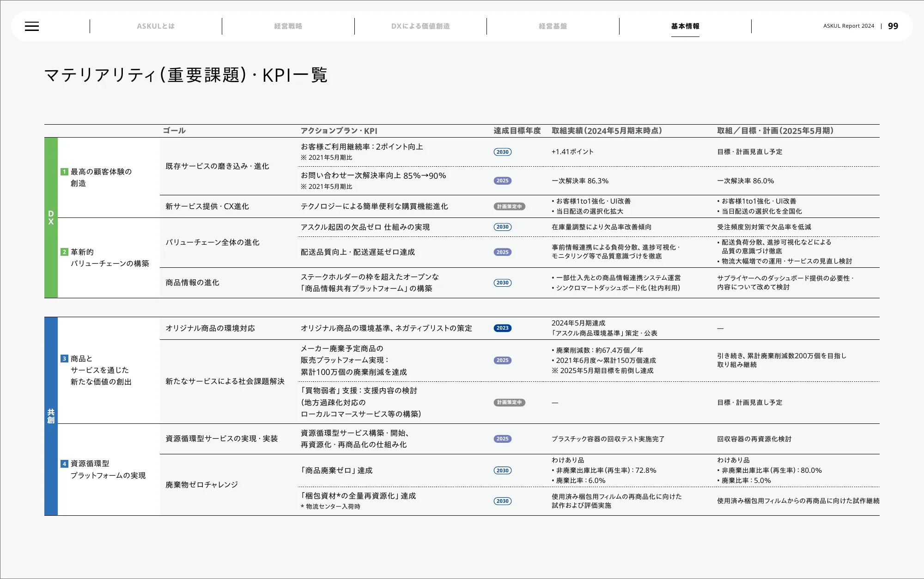Image resolution: width=924 pixels, height=579 pixels.
Task: Click the green number 1 materiality icon
Action: pos(65,172)
